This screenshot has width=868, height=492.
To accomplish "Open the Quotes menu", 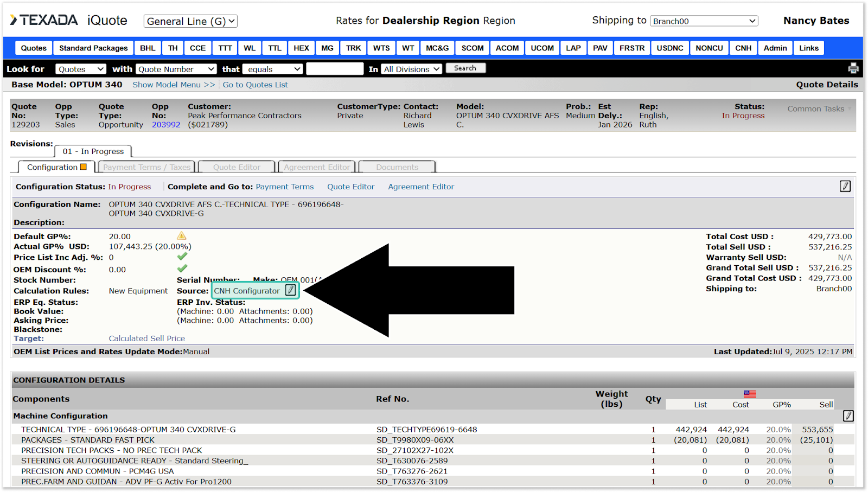I will tap(34, 48).
